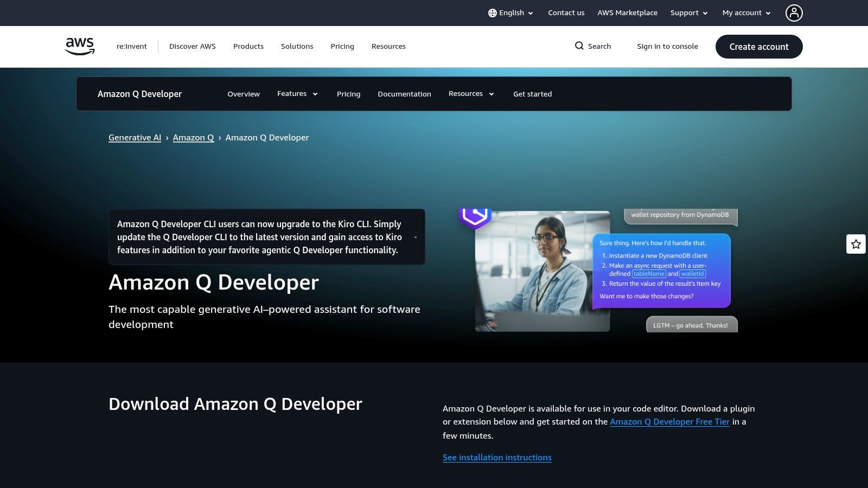Open the account profile icon

[794, 13]
